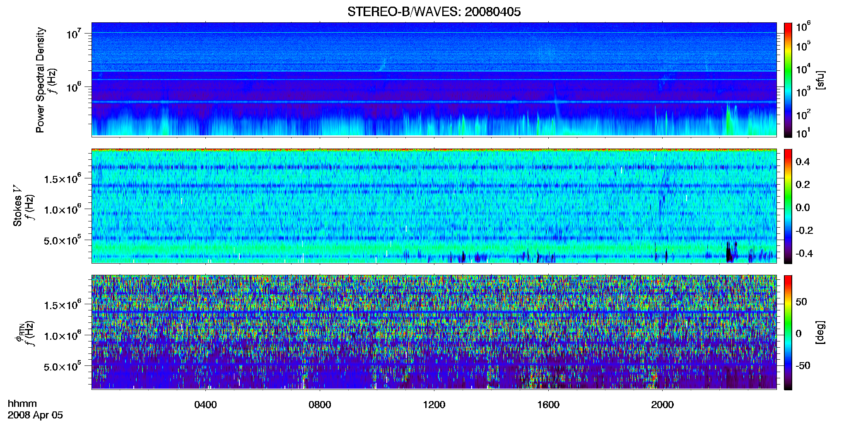Viewport: 868px width, 447px height.
Task: Click the hhmm axis unit label
Action: [22, 404]
